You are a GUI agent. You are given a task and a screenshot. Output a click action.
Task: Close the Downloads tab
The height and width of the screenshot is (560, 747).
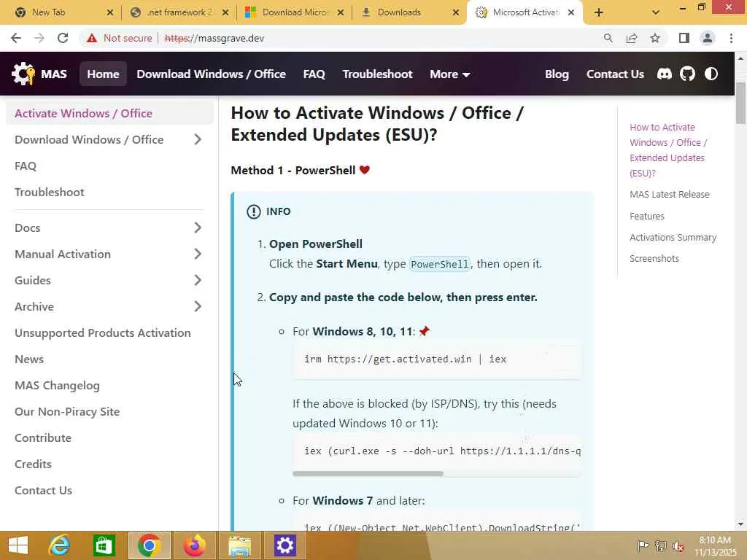[x=456, y=12]
